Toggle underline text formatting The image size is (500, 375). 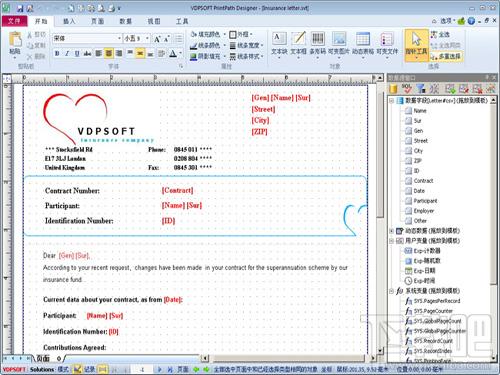[77, 53]
